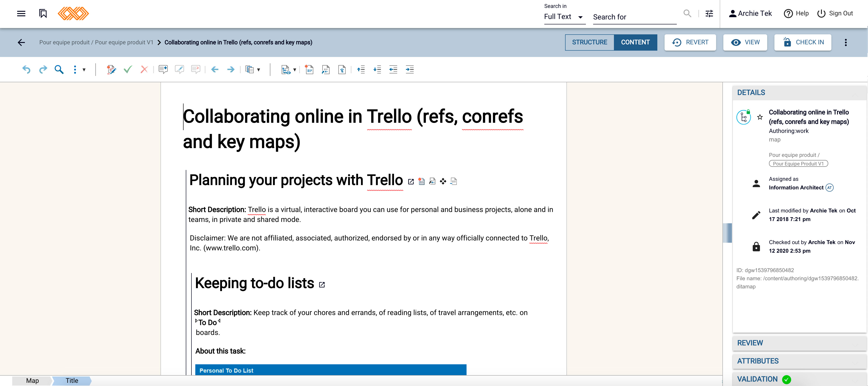Focus the Search for input field
The image size is (868, 386).
634,17
